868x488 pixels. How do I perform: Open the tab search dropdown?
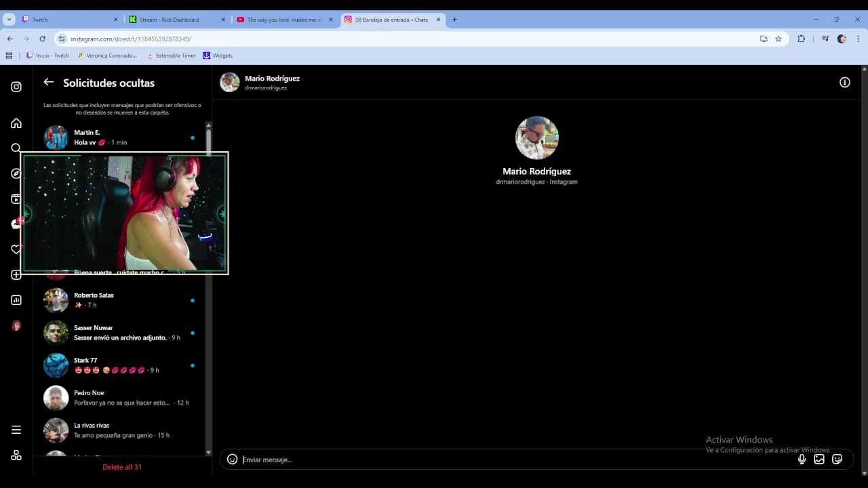[x=9, y=20]
